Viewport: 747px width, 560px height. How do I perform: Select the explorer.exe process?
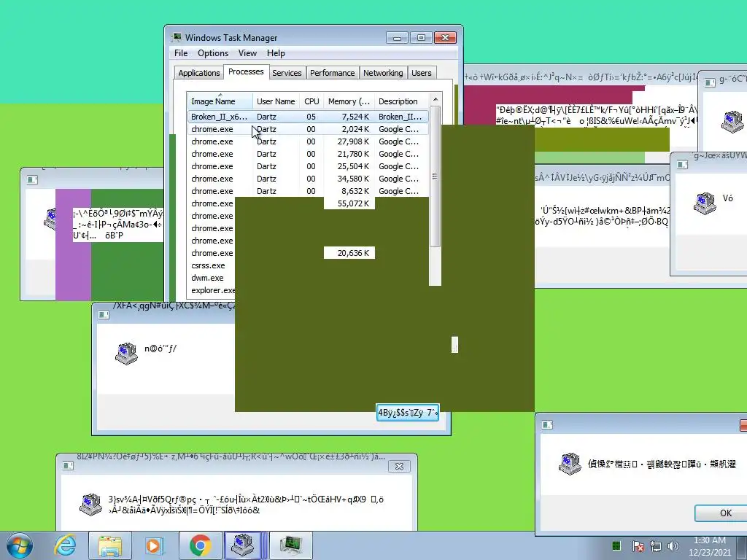213,290
